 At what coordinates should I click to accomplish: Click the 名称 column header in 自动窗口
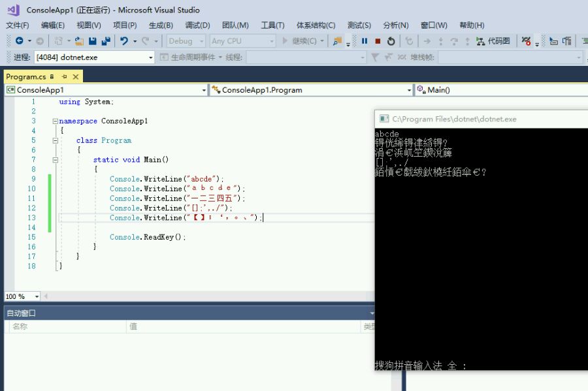[20, 326]
